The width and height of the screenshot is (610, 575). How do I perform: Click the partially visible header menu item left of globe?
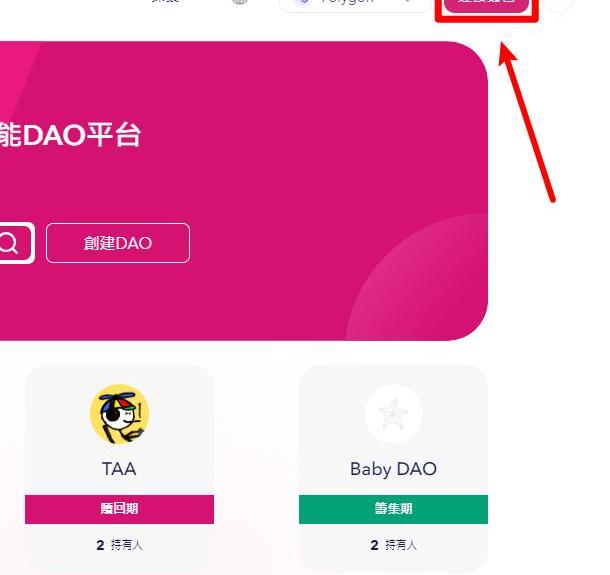[x=165, y=3]
